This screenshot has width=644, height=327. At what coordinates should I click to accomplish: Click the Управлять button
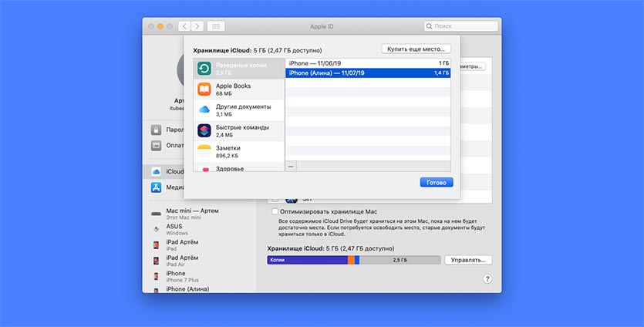click(467, 261)
